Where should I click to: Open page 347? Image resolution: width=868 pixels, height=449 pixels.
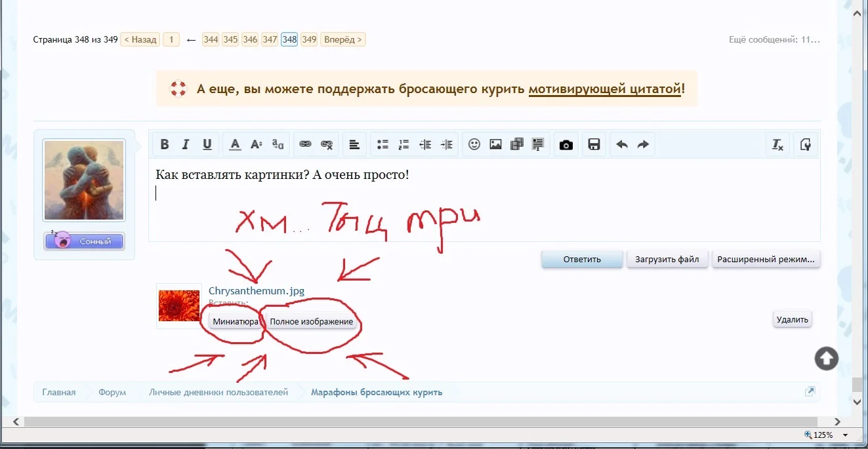(270, 39)
